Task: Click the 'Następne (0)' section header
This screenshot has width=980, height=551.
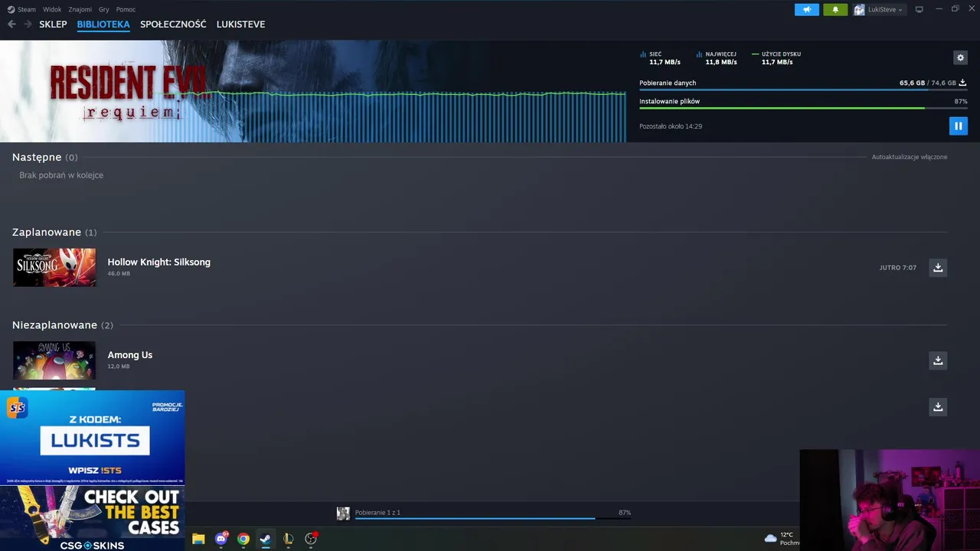Action: 44,157
